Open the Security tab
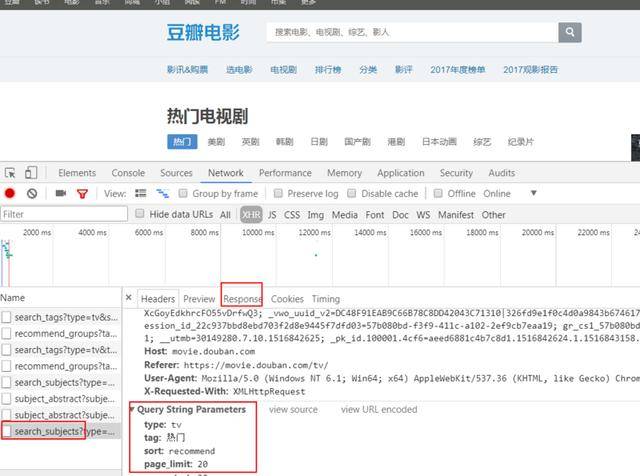The image size is (640, 476). [456, 173]
